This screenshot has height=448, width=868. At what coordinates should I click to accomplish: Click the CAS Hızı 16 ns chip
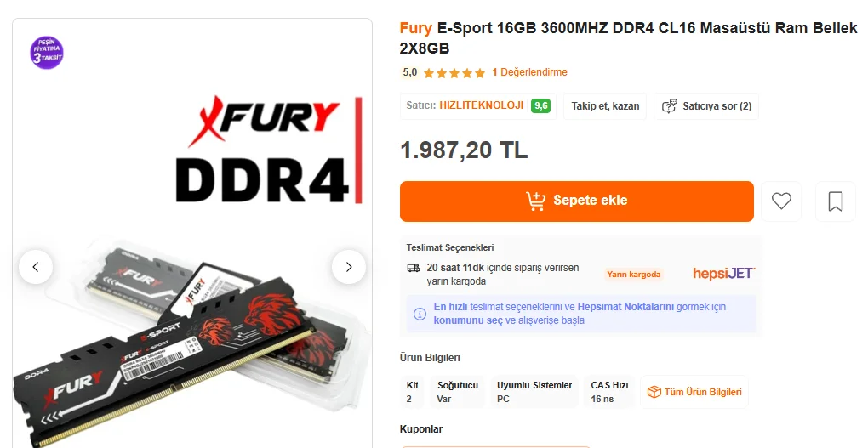609,392
